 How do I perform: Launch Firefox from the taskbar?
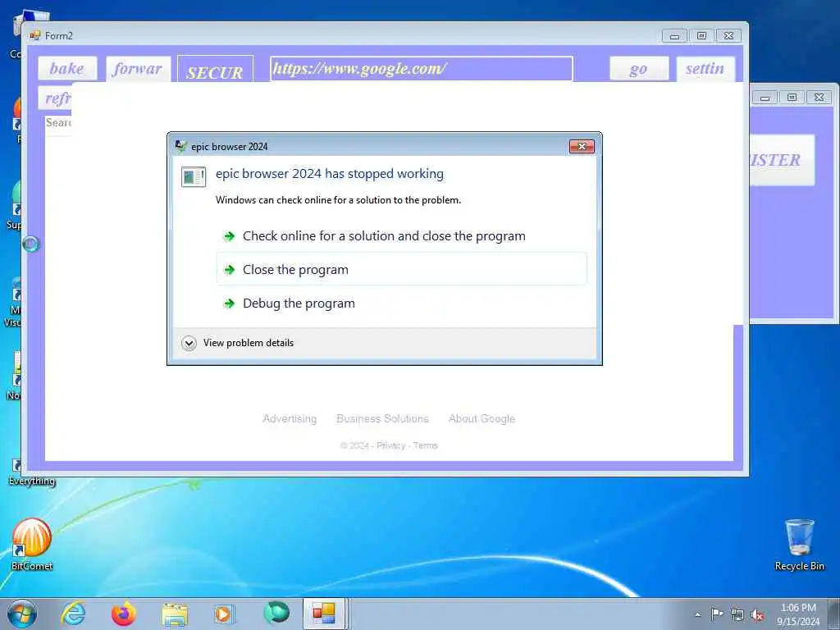pyautogui.click(x=123, y=614)
